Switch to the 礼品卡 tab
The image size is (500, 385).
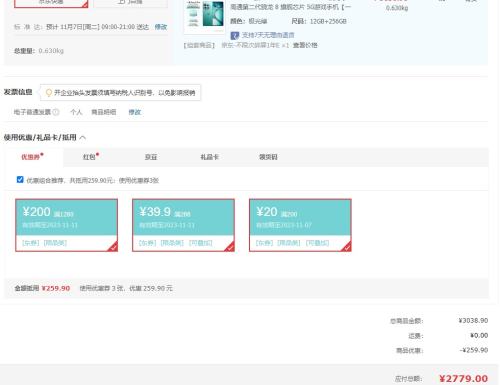coord(209,157)
